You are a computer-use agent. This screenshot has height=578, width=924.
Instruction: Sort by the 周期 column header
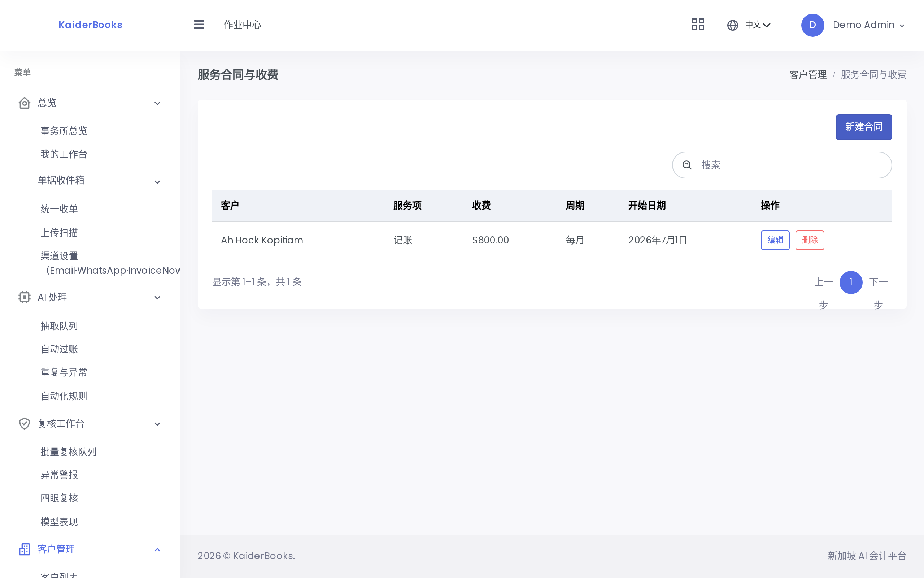[575, 206]
